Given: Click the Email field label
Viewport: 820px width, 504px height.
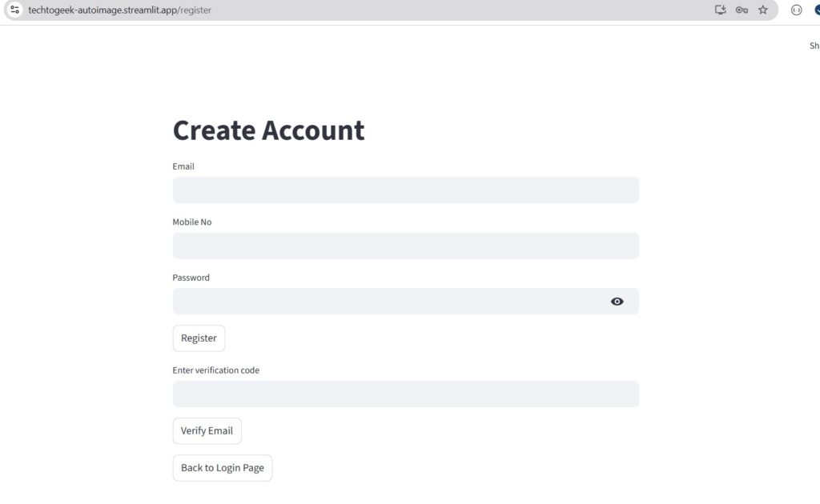Looking at the screenshot, I should 183,166.
